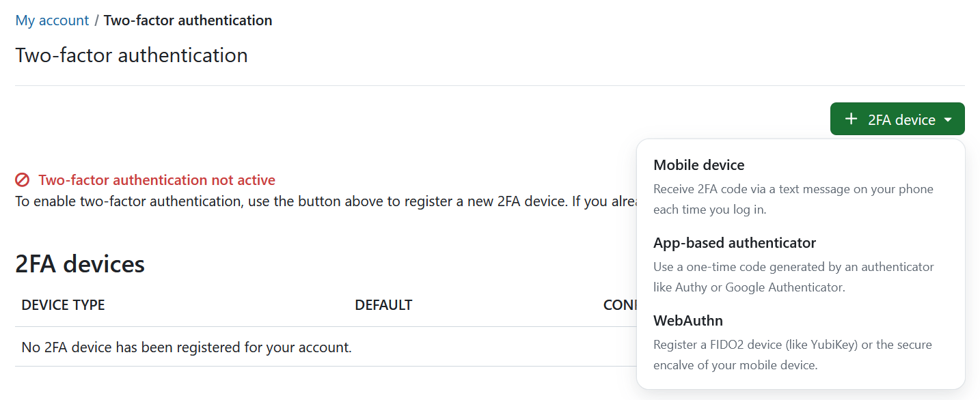The height and width of the screenshot is (400, 980).
Task: Click the Authy or Google Authenticator description
Action: 793,277
